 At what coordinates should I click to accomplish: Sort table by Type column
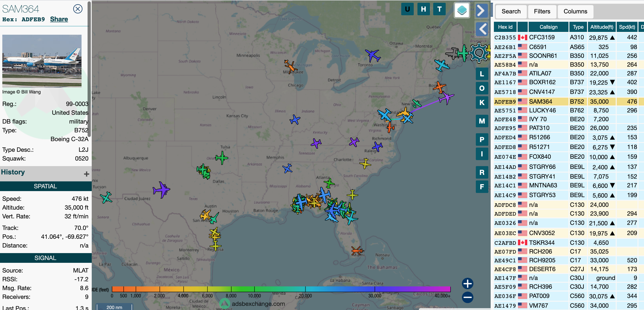(x=578, y=27)
